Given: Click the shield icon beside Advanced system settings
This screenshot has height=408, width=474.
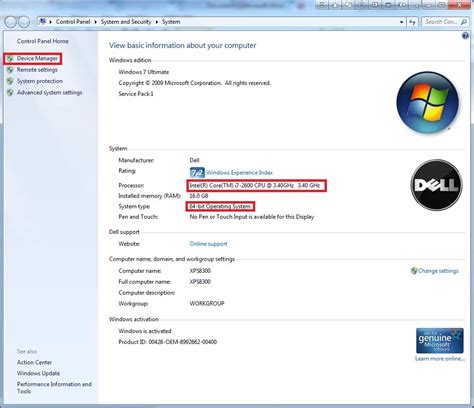Looking at the screenshot, I should pyautogui.click(x=10, y=93).
